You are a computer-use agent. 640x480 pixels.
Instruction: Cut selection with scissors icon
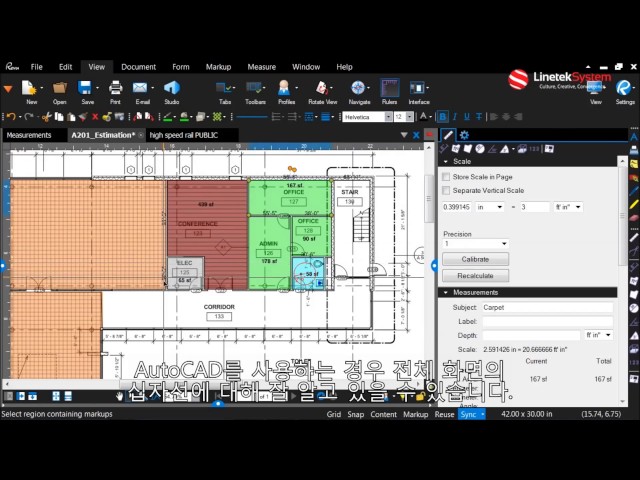coord(46,117)
